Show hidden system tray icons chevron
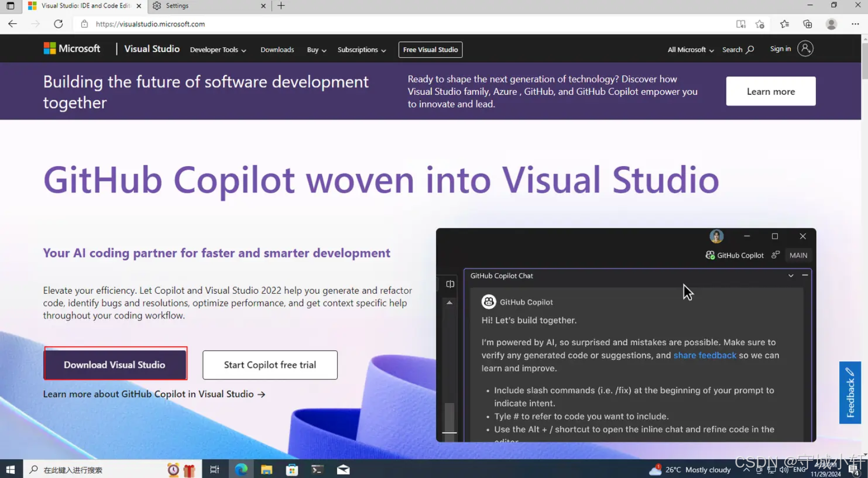Screen dimensions: 868x478 click(746, 470)
